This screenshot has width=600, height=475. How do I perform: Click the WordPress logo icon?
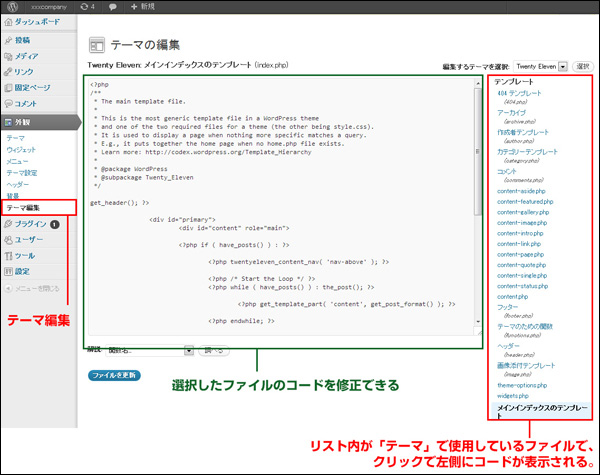[x=10, y=7]
